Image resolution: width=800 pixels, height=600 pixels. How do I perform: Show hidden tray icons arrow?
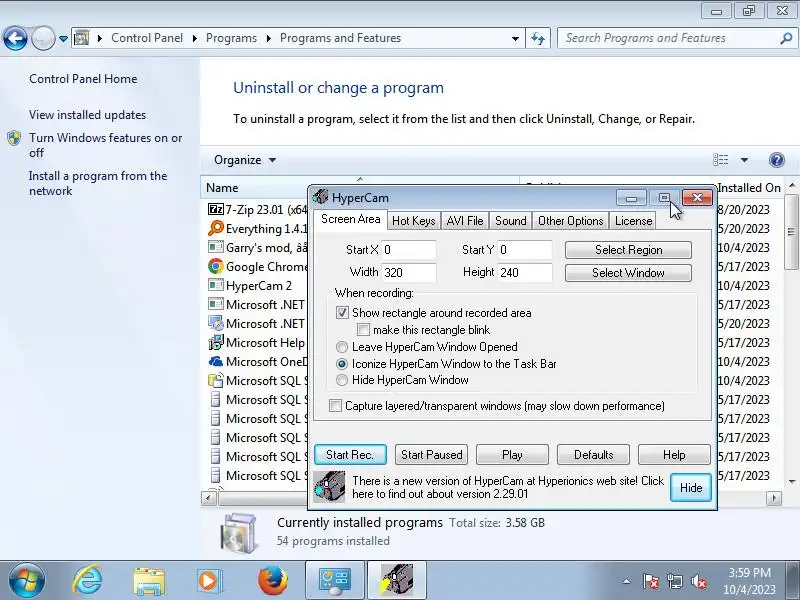627,581
